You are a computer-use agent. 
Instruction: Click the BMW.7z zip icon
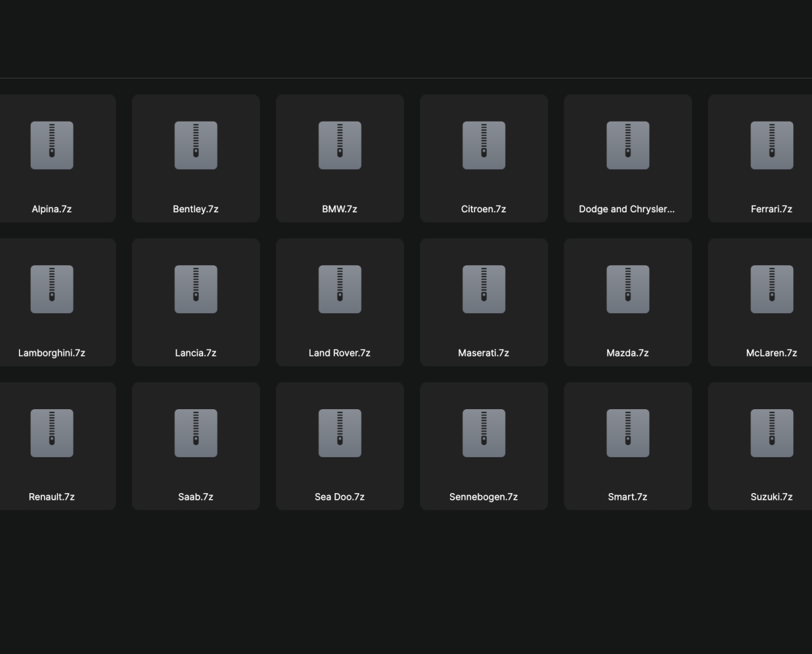(340, 145)
